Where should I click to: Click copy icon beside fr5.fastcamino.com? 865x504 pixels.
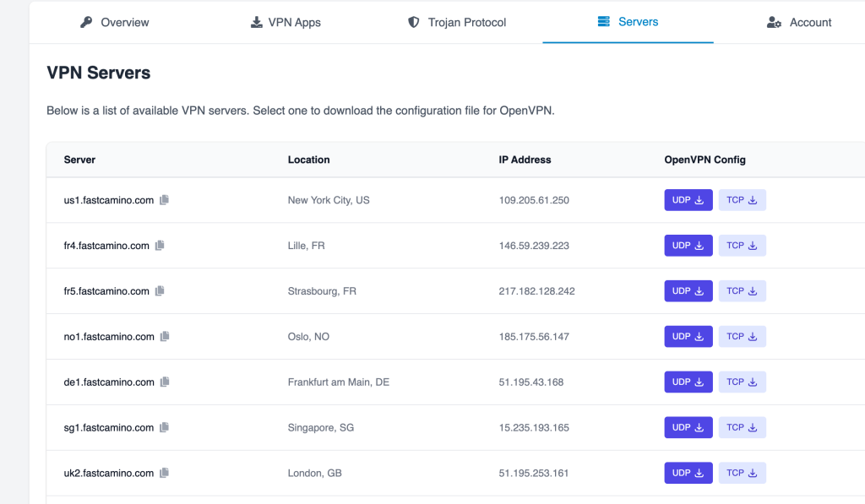pos(160,291)
